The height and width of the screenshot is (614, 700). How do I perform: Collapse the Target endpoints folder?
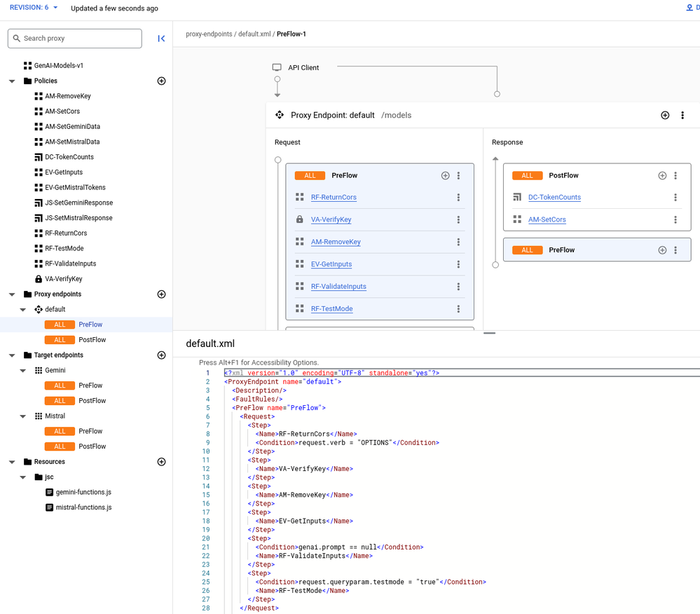(x=12, y=355)
